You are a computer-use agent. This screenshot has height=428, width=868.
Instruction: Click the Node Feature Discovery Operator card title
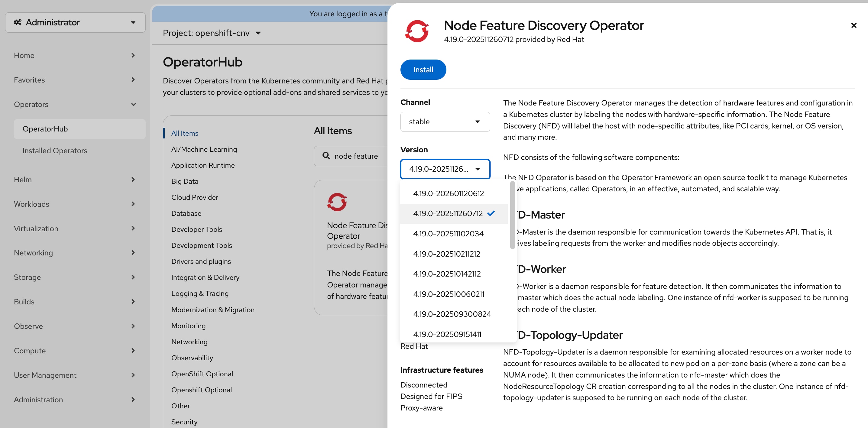(x=357, y=231)
